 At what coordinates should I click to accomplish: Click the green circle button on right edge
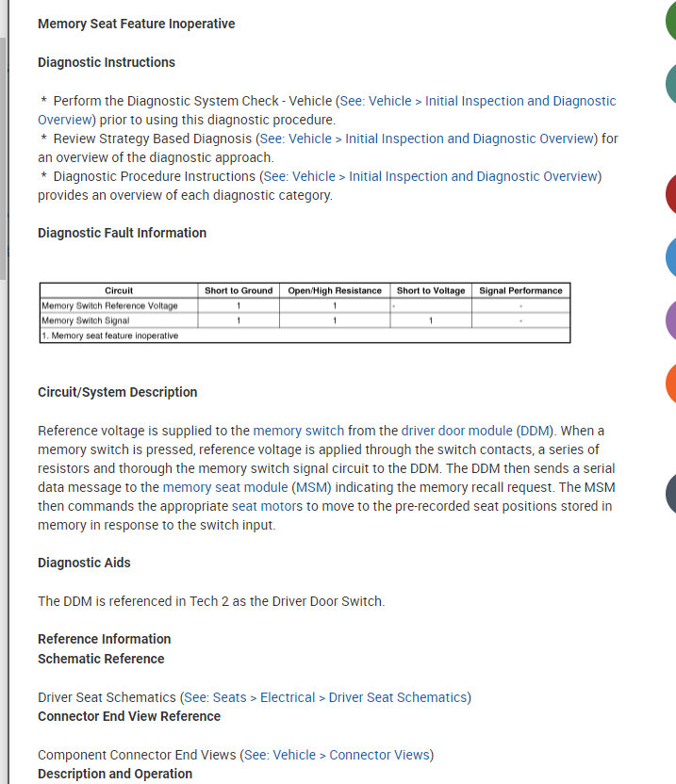(x=670, y=21)
